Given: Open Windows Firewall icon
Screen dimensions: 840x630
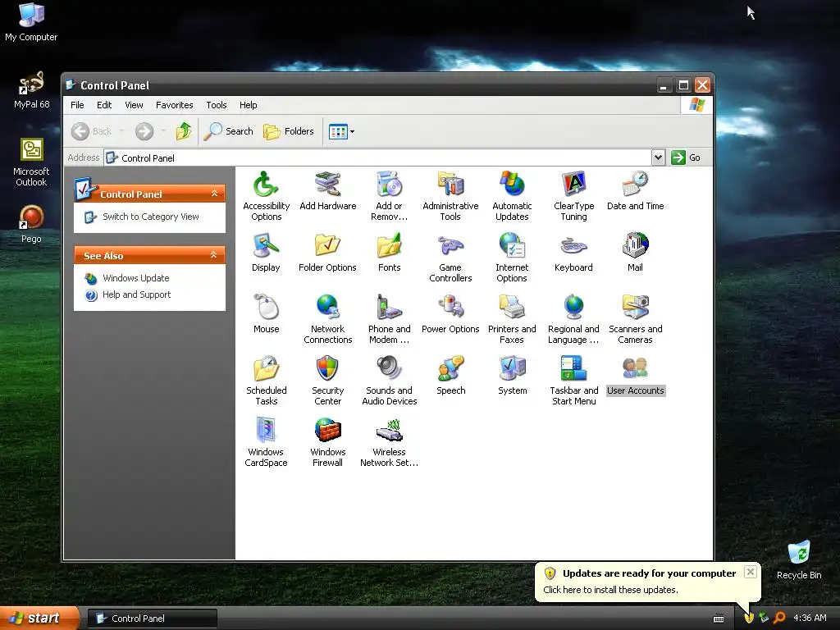Looking at the screenshot, I should (327, 442).
